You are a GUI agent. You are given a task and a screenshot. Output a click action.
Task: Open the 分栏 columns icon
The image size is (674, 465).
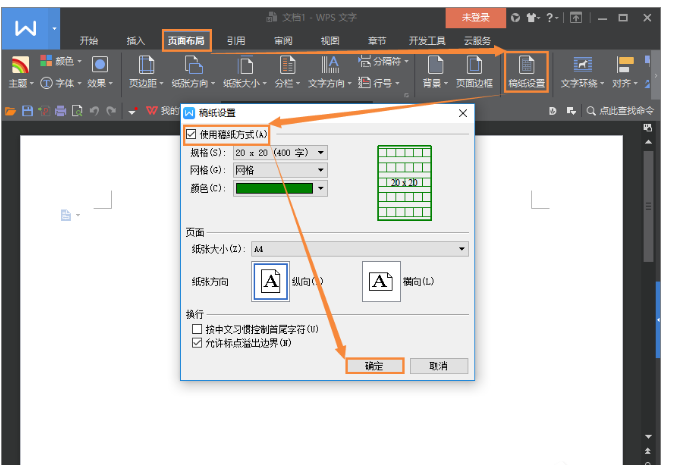click(x=287, y=65)
